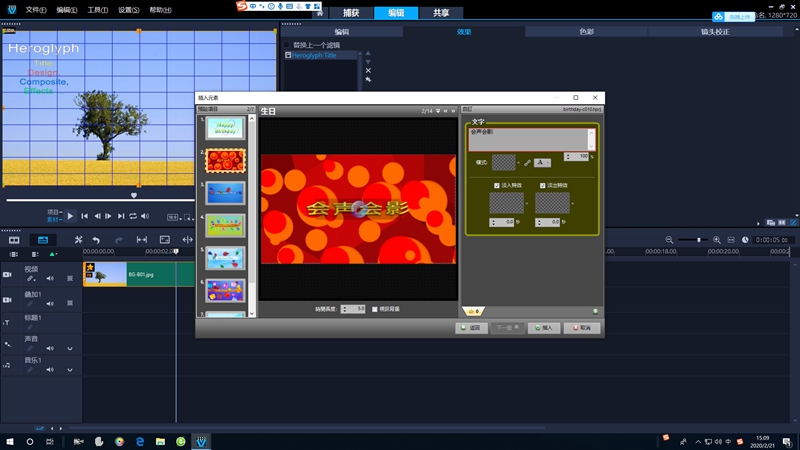Go to next category with » arrow
The image size is (800, 450).
pyautogui.click(x=453, y=111)
